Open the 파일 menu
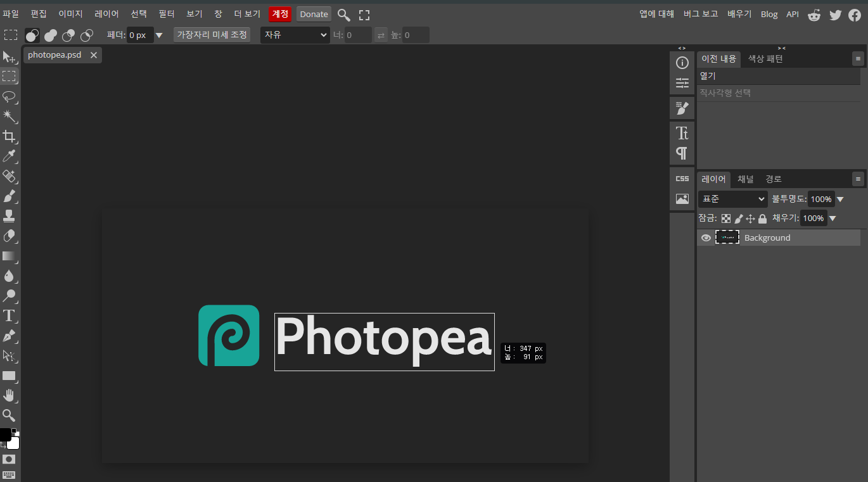This screenshot has height=482, width=868. 11,14
